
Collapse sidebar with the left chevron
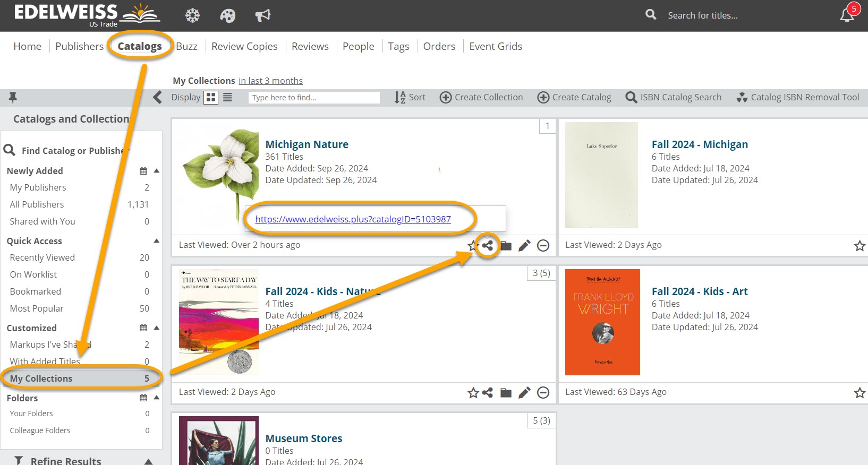pyautogui.click(x=157, y=97)
